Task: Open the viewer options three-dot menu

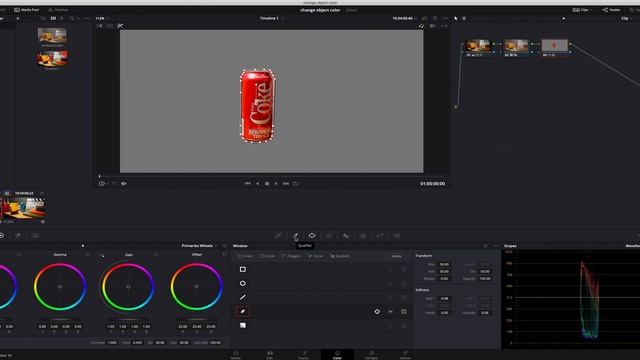Action: 445,18
